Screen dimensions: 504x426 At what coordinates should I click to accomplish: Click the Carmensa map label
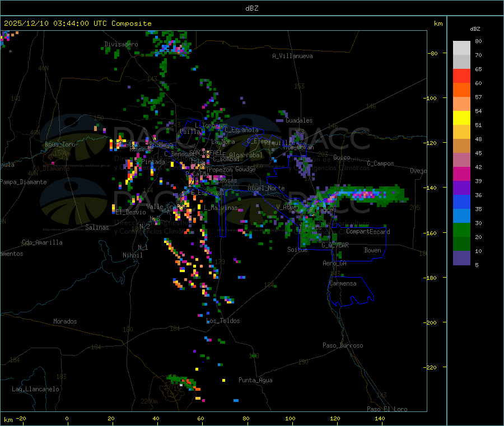pos(343,283)
